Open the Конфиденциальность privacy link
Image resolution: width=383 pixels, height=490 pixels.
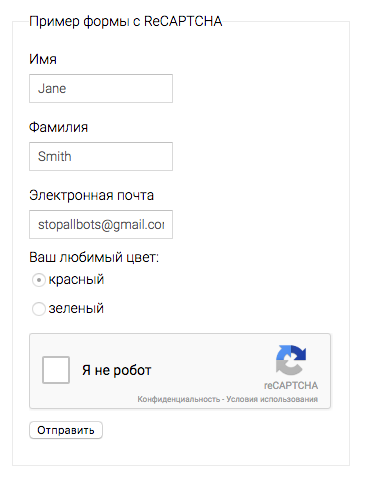[x=179, y=399]
